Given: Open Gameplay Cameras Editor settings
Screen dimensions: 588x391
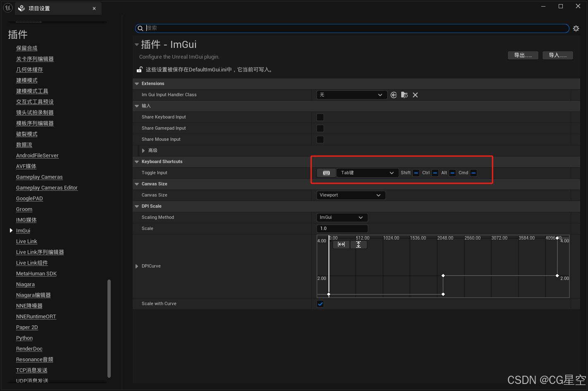Looking at the screenshot, I should [x=47, y=188].
